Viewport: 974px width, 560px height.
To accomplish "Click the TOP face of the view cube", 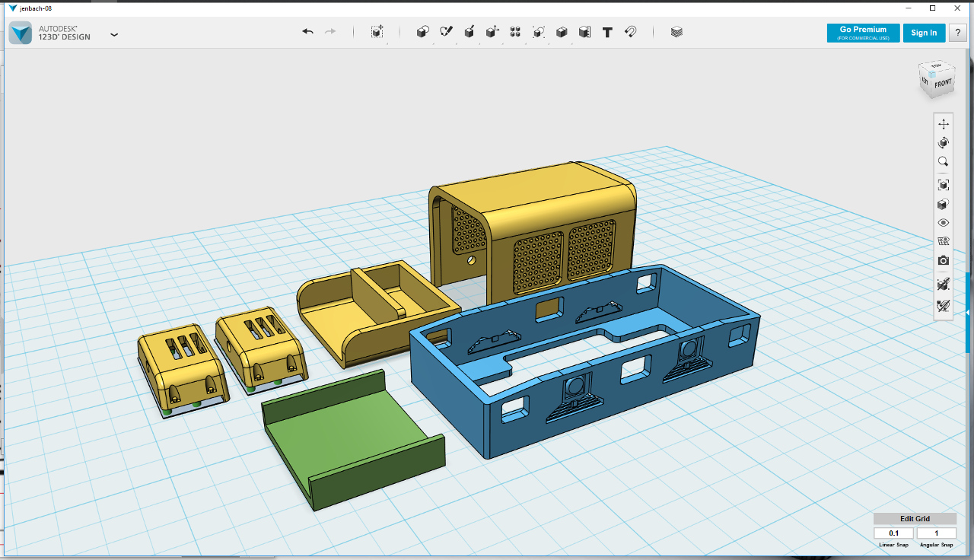I will tap(937, 68).
